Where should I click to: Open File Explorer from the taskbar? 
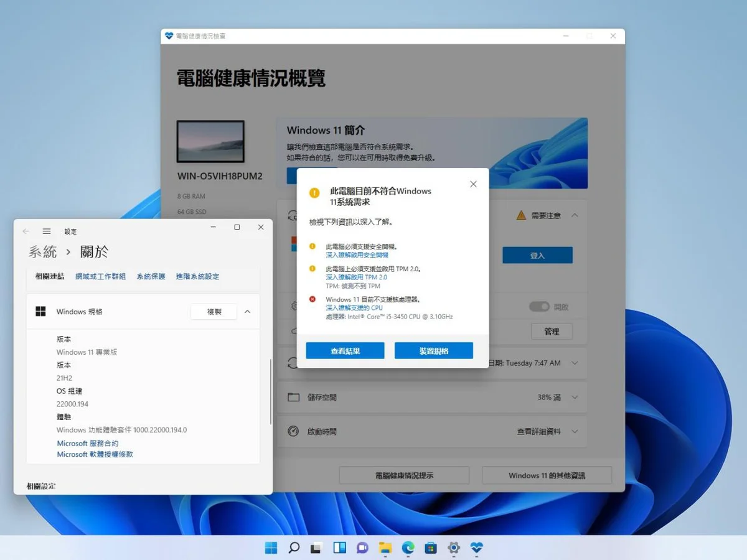385,548
